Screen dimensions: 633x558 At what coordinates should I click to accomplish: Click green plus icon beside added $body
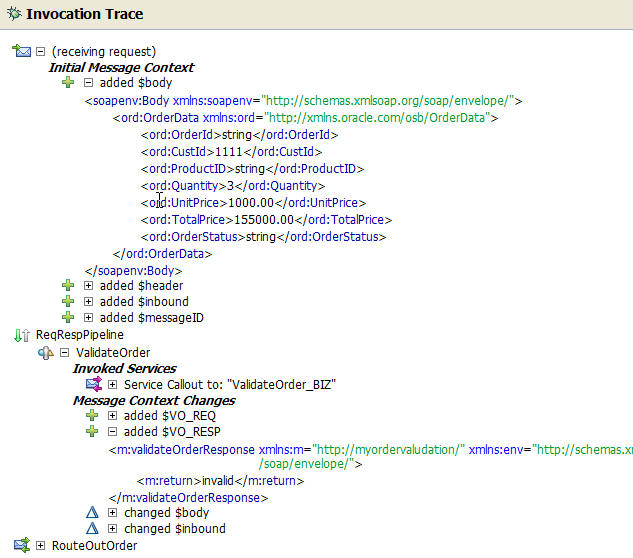pos(68,82)
